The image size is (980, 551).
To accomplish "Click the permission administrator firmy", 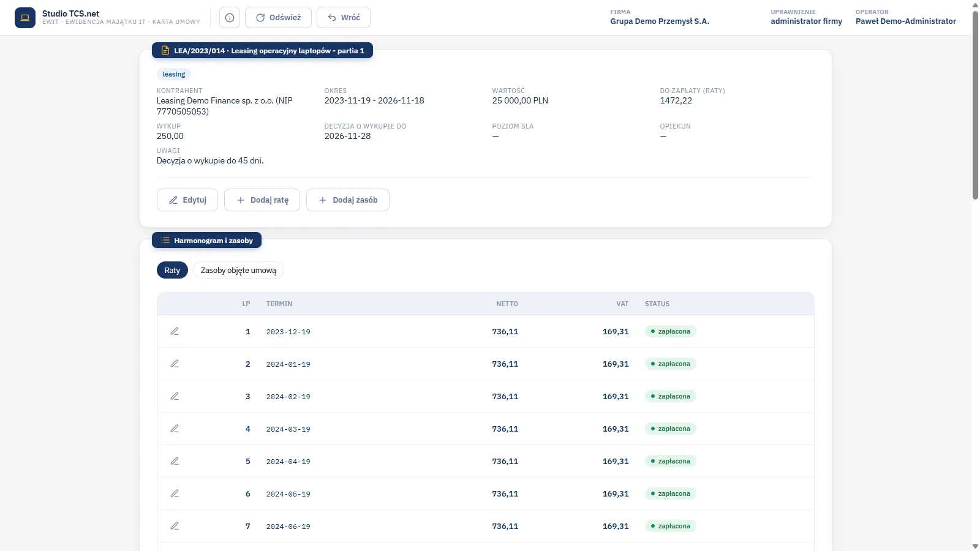I will click(806, 21).
